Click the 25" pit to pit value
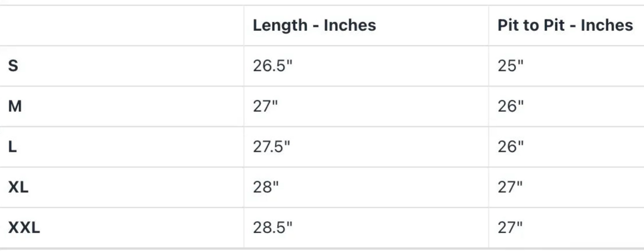This screenshot has height=251, width=644. tap(510, 66)
